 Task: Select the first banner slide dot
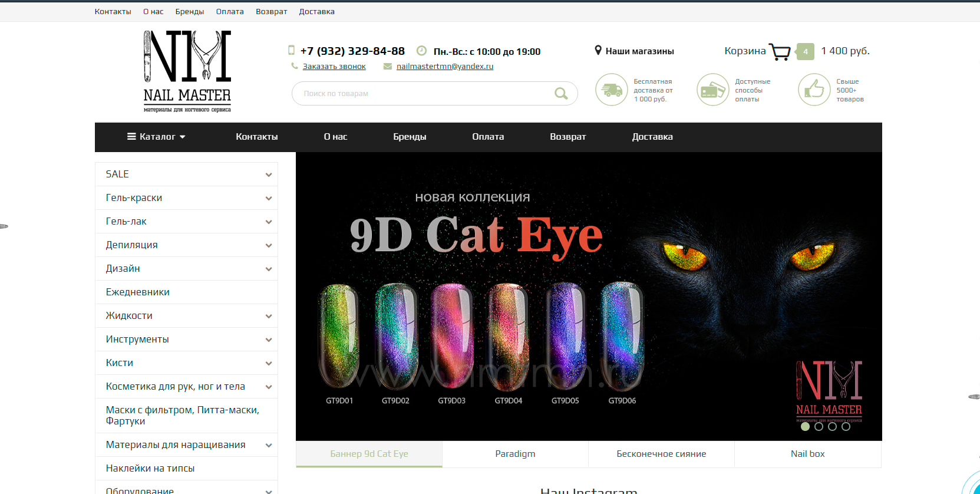[x=805, y=426]
